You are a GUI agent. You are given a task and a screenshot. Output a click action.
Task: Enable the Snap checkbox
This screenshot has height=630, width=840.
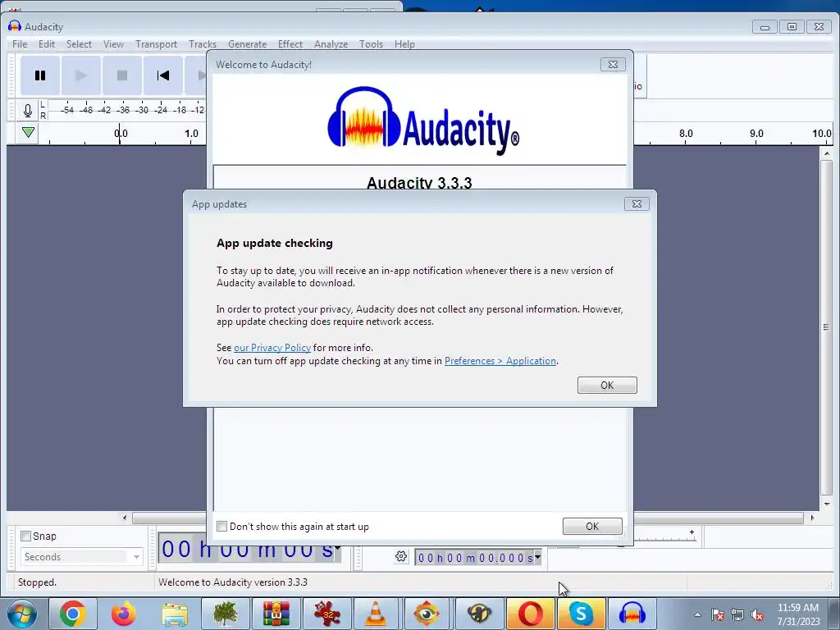25,536
